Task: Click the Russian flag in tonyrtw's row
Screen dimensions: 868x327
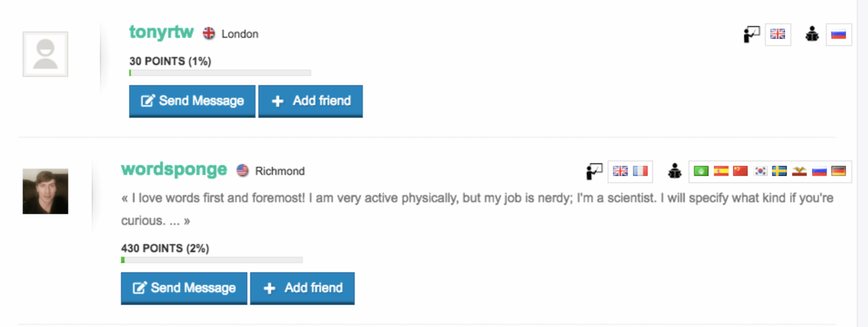Action: [838, 35]
